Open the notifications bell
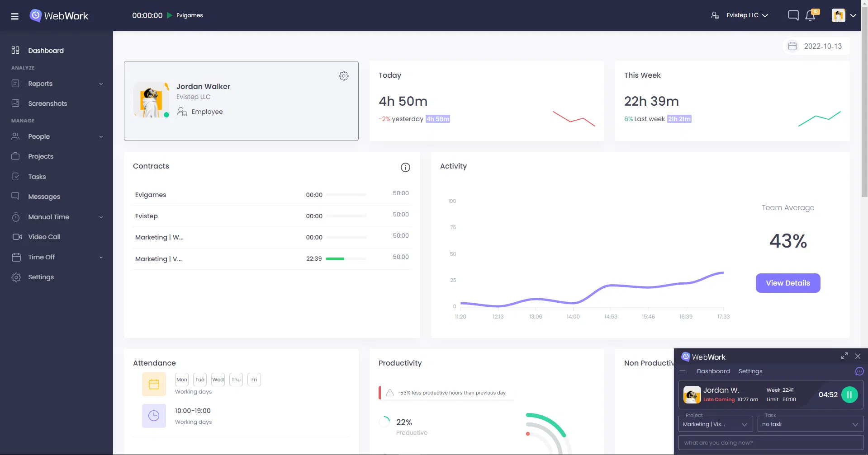Image resolution: width=868 pixels, height=455 pixels. coord(810,15)
